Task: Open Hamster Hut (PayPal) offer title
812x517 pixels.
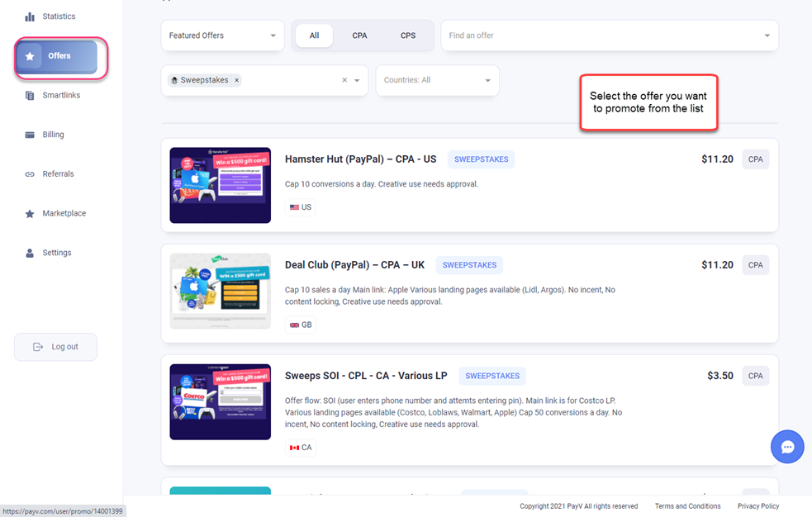Action: click(x=360, y=159)
